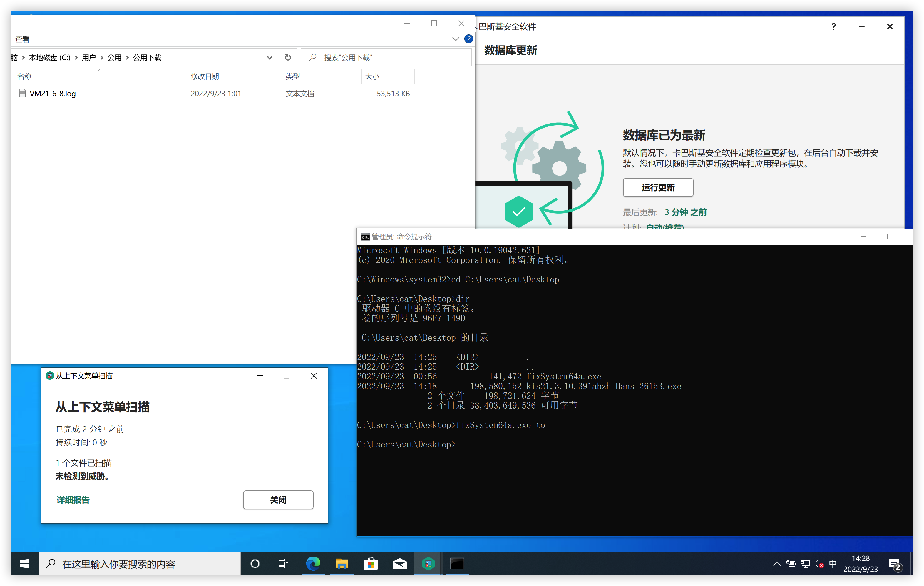Open the 详细报告 link
The width and height of the screenshot is (924, 586).
(x=73, y=500)
